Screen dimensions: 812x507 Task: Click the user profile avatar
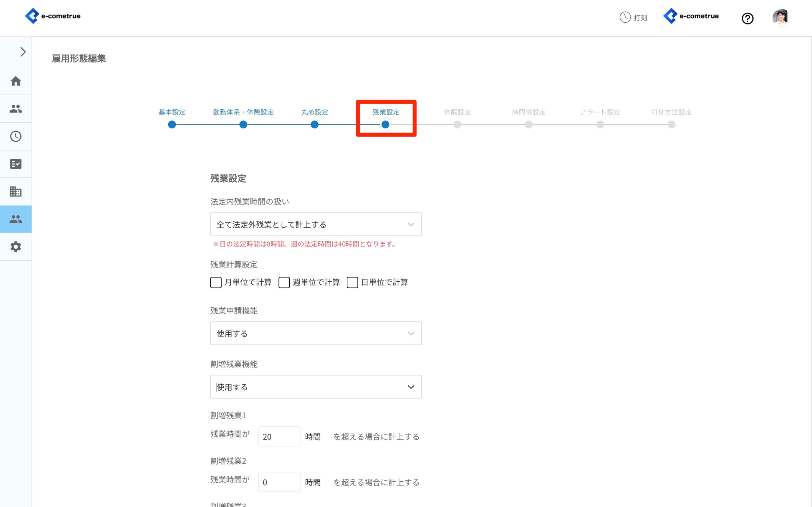pos(780,17)
